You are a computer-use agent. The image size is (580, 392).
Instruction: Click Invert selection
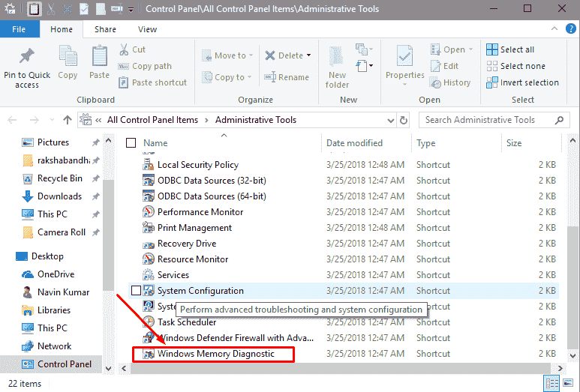(522, 82)
